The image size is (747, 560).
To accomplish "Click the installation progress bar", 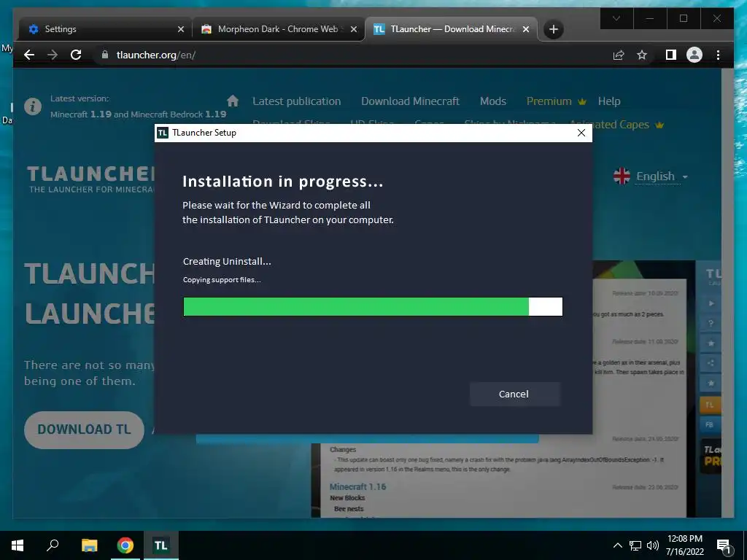I will pos(373,307).
